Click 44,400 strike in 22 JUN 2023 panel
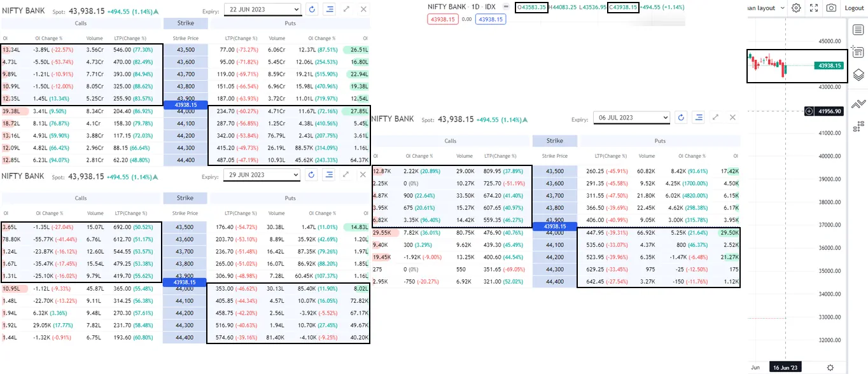The width and height of the screenshot is (868, 374). point(185,160)
